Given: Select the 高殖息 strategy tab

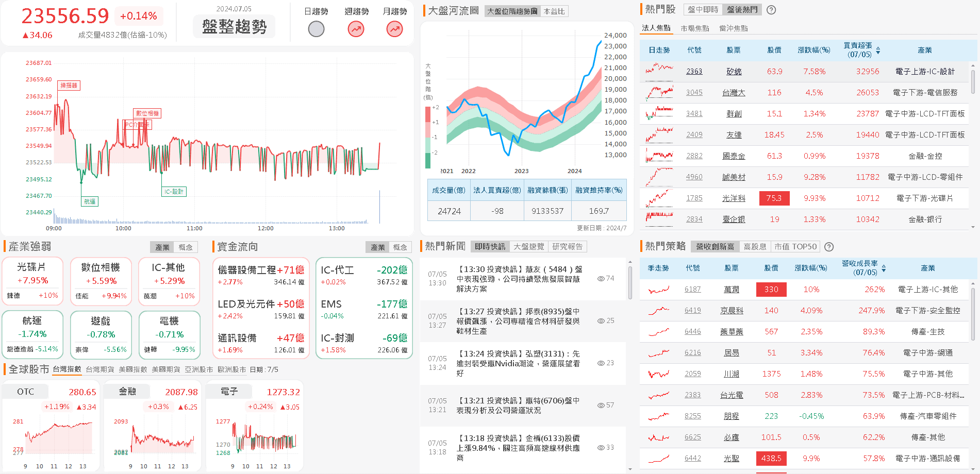Looking at the screenshot, I should point(755,247).
